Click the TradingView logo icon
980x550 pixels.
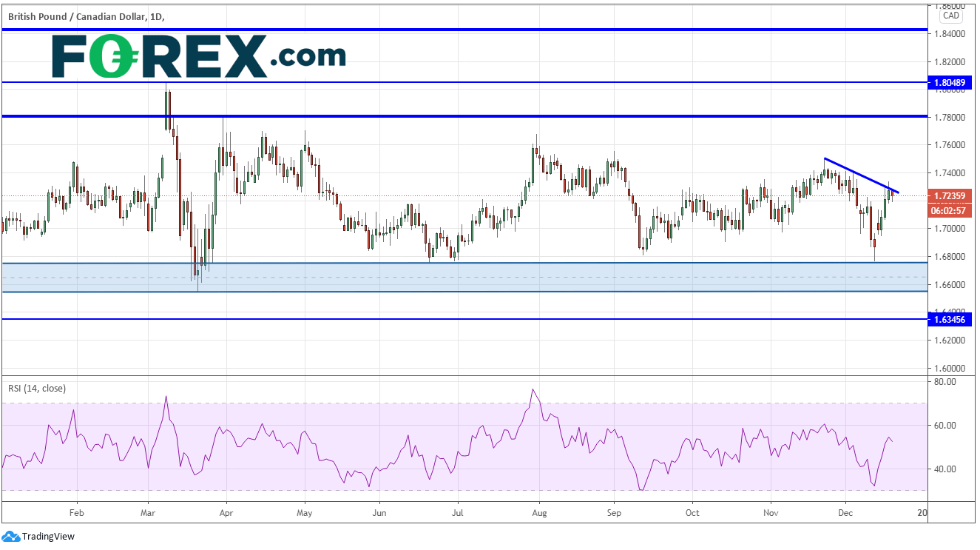[x=10, y=536]
